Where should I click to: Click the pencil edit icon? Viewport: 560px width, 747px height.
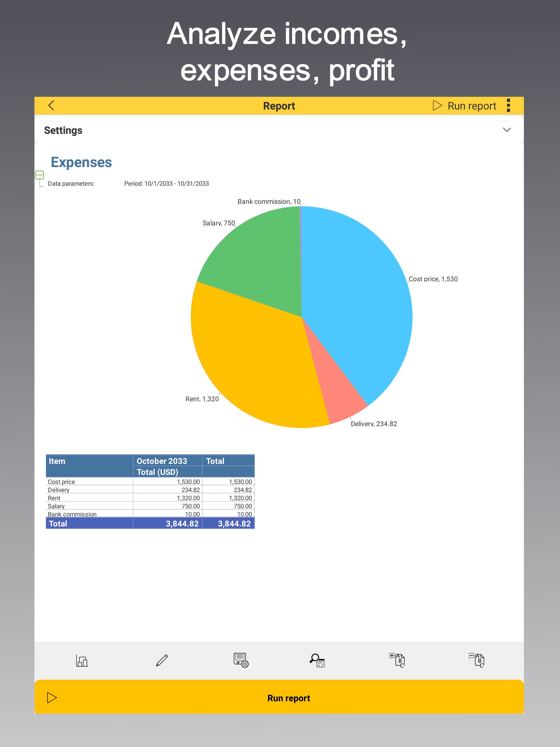tap(162, 660)
